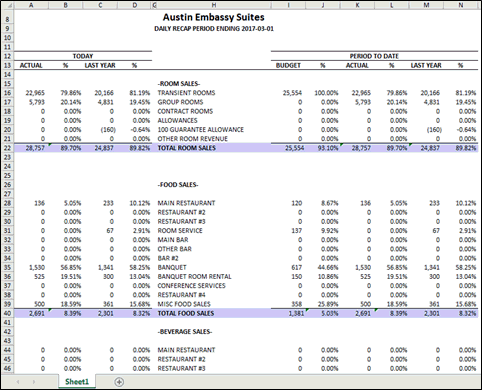Click the 100.00% transient budget cell
This screenshot has height=390, width=482.
click(x=326, y=93)
